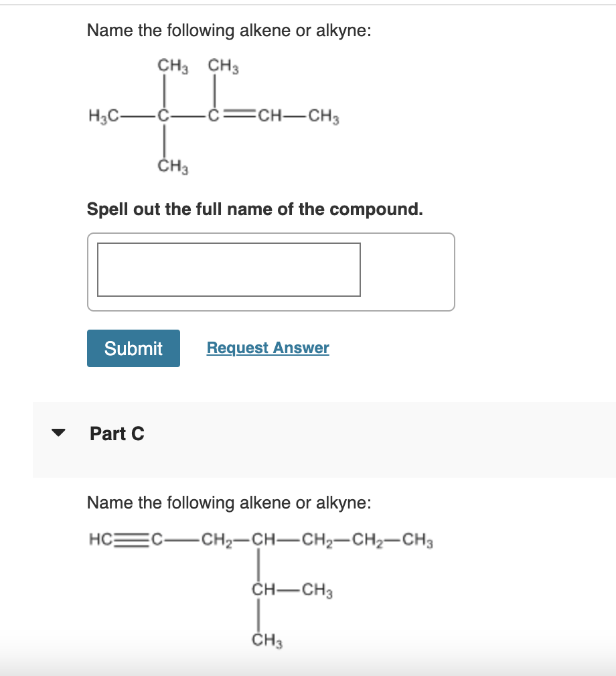Select the Part C header
Screen dimensions: 616x676
coord(117,433)
